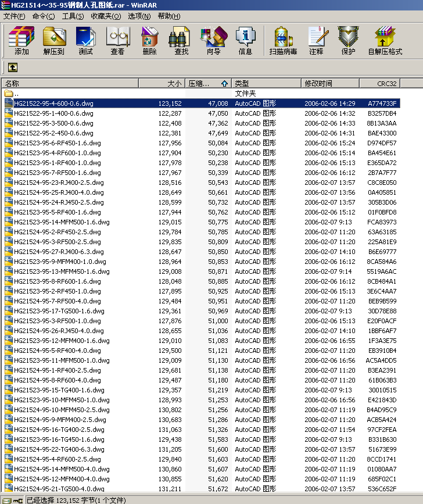Open the 查看 (View) toolbar icon
The width and height of the screenshot is (423, 504).
[x=117, y=41]
